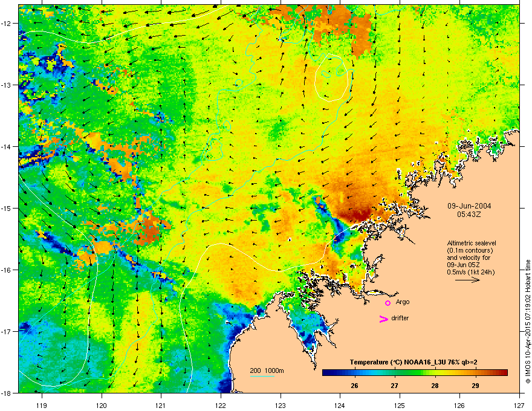Click the longitude axis label '119'
This screenshot has width=532, height=411.
point(42,405)
